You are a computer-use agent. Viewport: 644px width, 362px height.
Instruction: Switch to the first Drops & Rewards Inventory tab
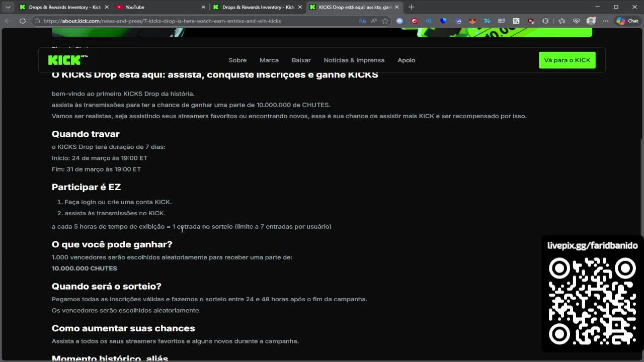click(64, 7)
